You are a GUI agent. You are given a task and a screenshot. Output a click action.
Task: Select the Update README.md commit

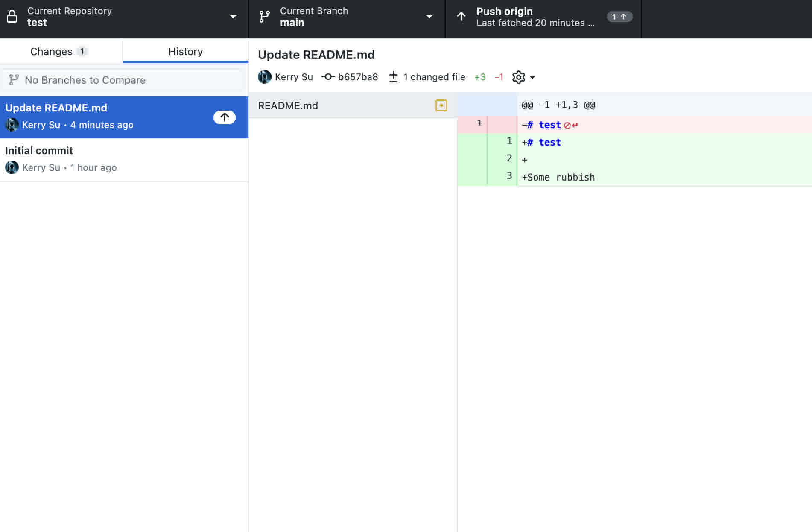point(124,117)
